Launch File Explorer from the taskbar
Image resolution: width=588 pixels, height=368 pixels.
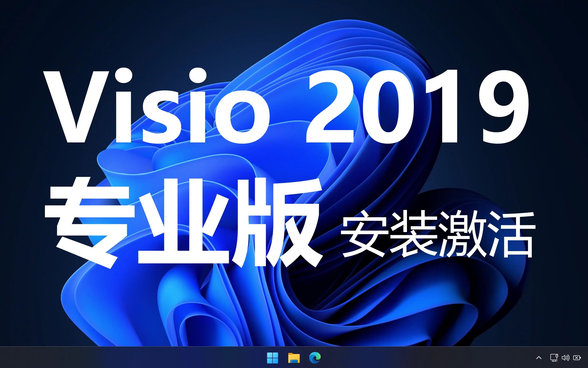click(294, 358)
